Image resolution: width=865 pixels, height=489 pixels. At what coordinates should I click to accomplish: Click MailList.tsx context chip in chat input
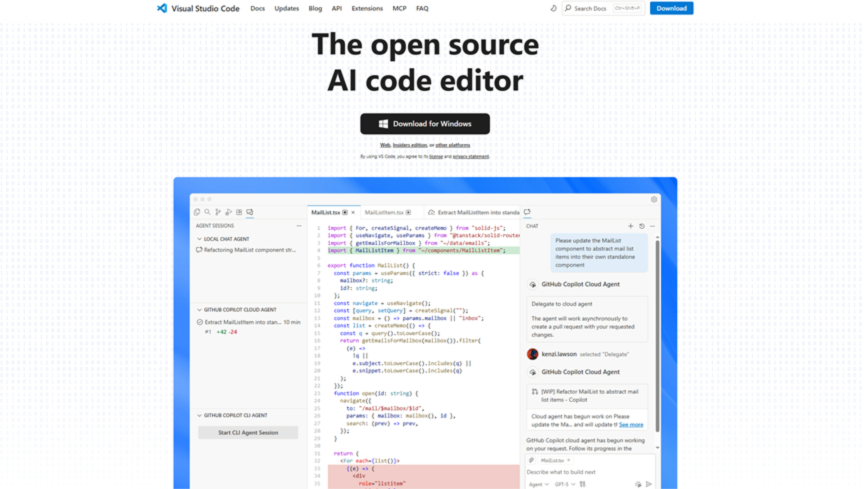coord(554,460)
